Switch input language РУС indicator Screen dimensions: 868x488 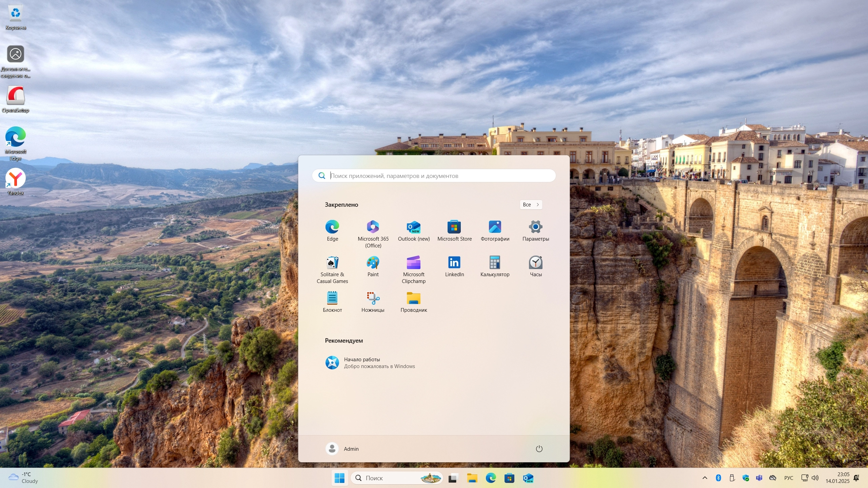(x=788, y=478)
